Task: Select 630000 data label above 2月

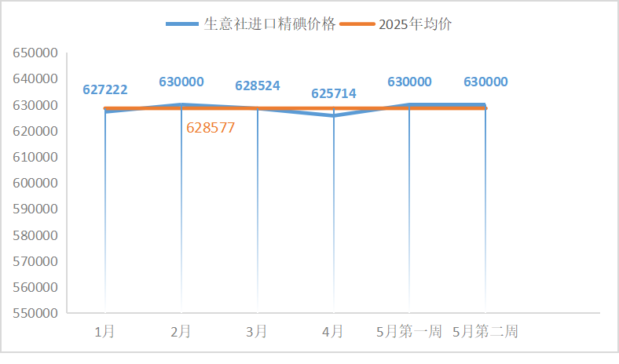Action: pos(181,82)
